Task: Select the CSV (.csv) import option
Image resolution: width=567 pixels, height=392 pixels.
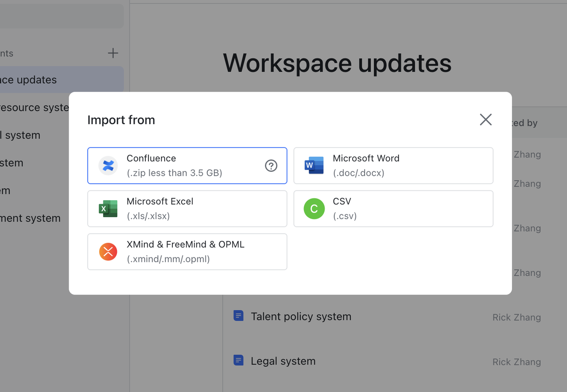Action: [x=393, y=209]
